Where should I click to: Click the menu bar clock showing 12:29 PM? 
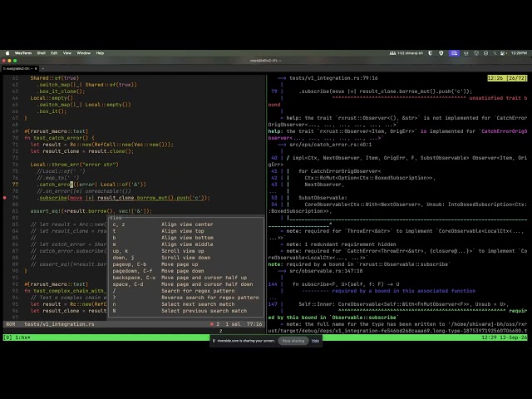(x=519, y=53)
